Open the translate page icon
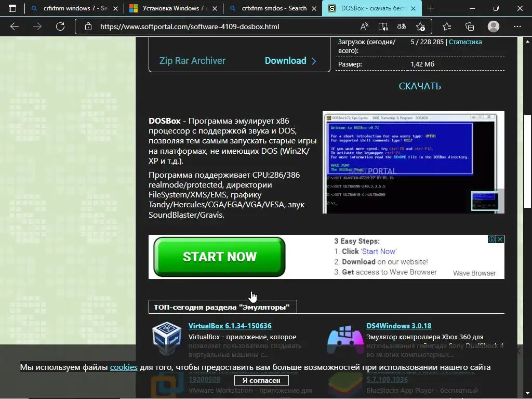Viewport: 532px width, 399px height. (x=402, y=26)
